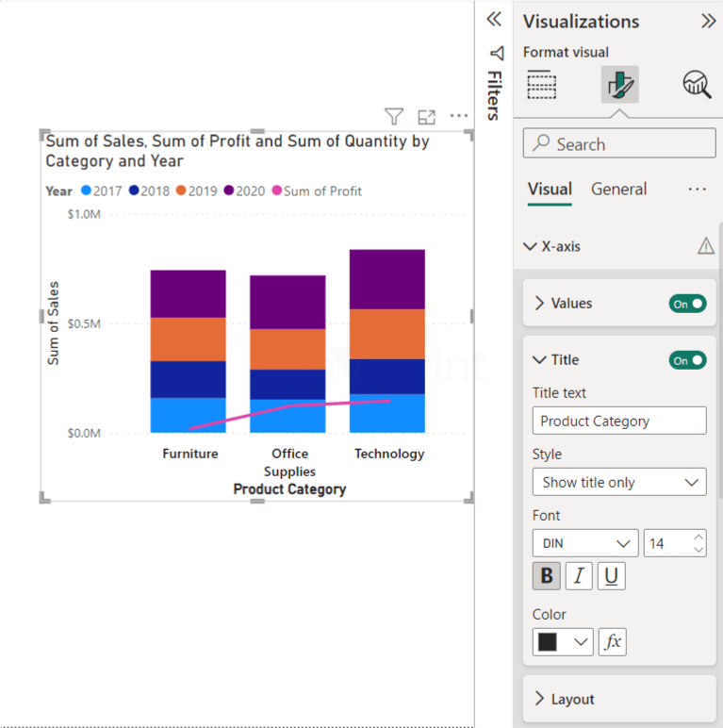Viewport: 723px width, 728px height.
Task: Turn off the X-axis Title toggle
Action: (x=687, y=360)
